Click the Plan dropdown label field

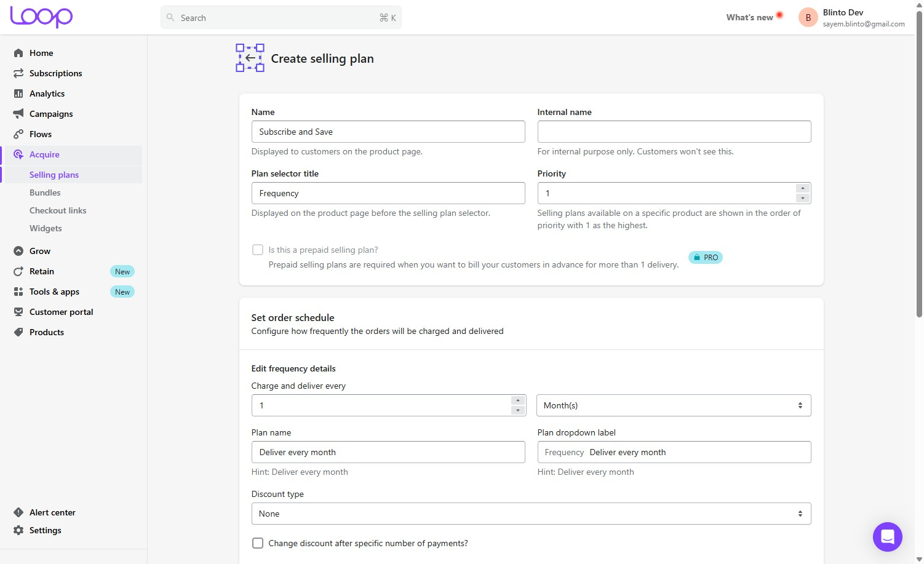tap(674, 452)
